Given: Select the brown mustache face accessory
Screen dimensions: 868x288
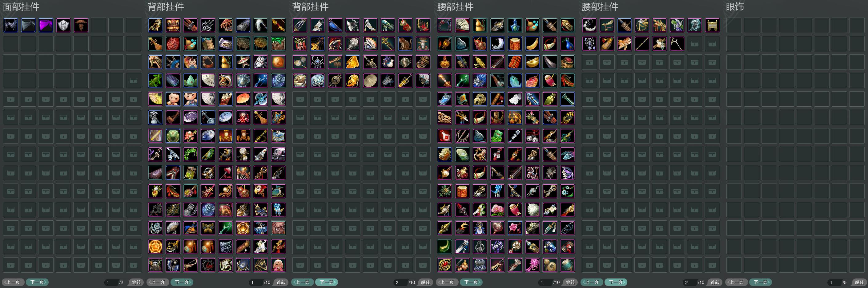Looking at the screenshot, I should click(81, 25).
